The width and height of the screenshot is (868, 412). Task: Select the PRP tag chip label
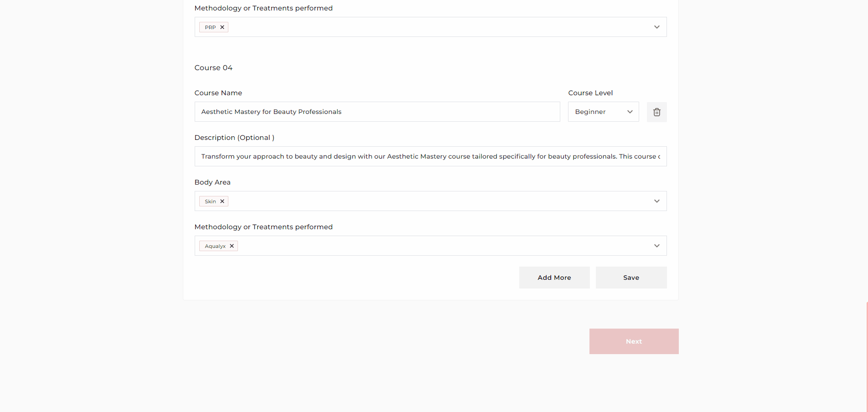[x=210, y=27]
